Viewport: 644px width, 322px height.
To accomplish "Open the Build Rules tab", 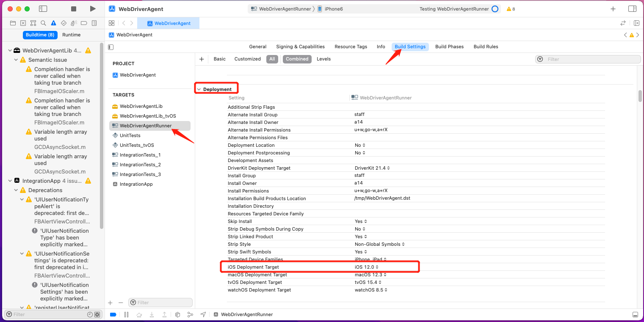I will [486, 47].
